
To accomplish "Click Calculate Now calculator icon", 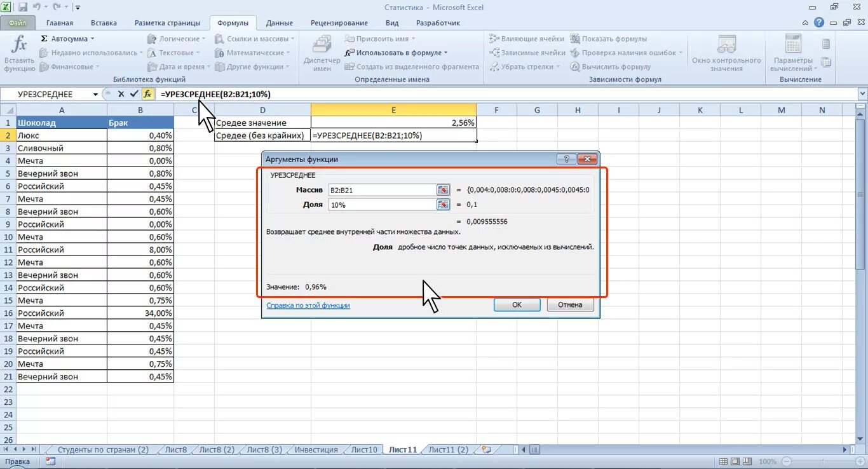I will point(826,44).
